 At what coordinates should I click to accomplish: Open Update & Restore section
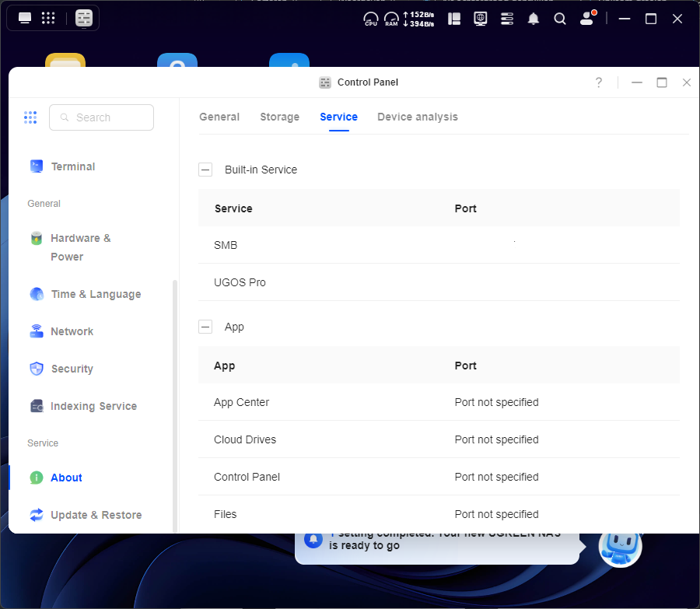tap(96, 515)
